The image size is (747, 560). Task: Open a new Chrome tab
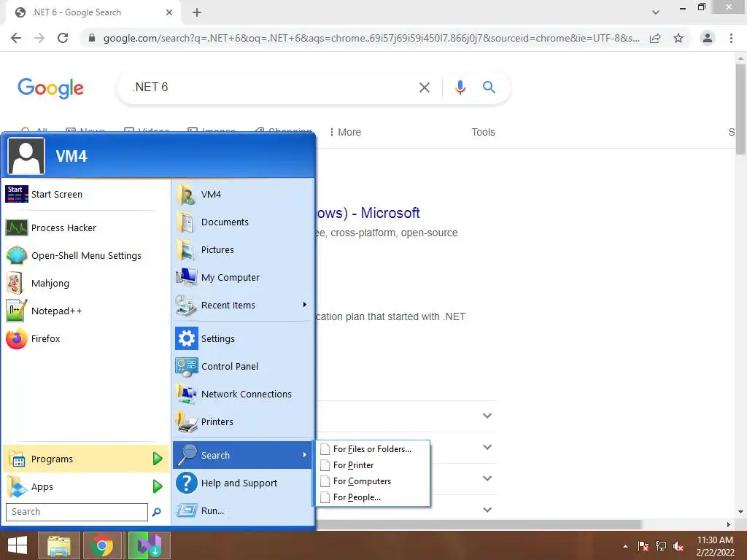coord(197,12)
